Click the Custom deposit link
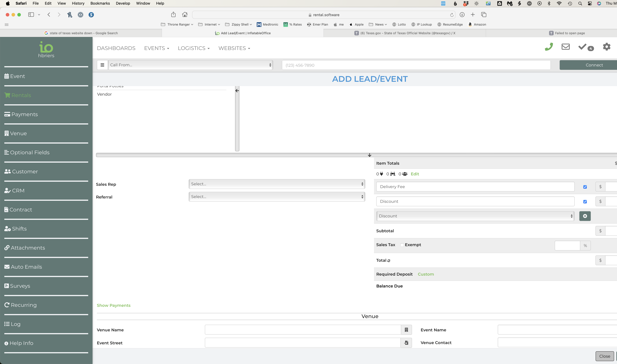Screen dimensions: 617x364 (x=426, y=274)
